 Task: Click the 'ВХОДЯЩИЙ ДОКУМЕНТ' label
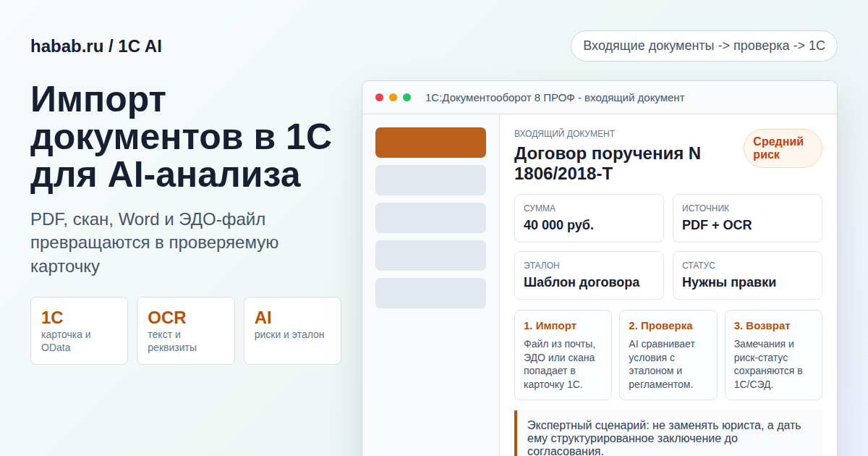(x=564, y=134)
